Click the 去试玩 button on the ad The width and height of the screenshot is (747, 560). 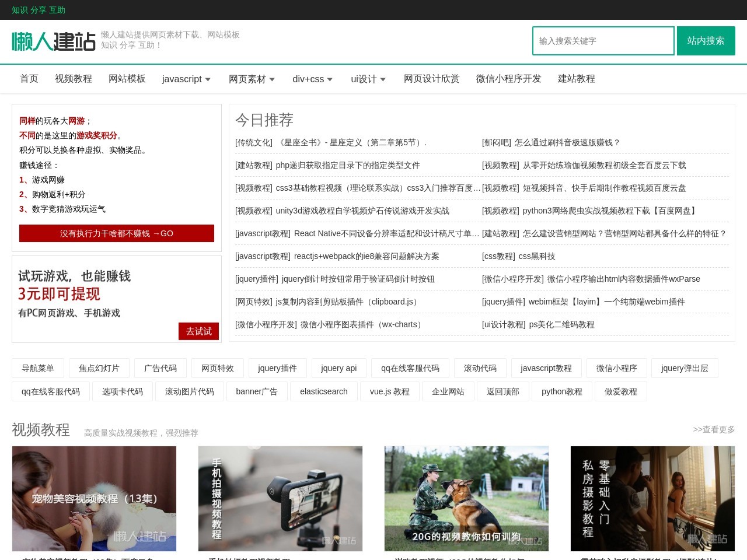tap(198, 331)
